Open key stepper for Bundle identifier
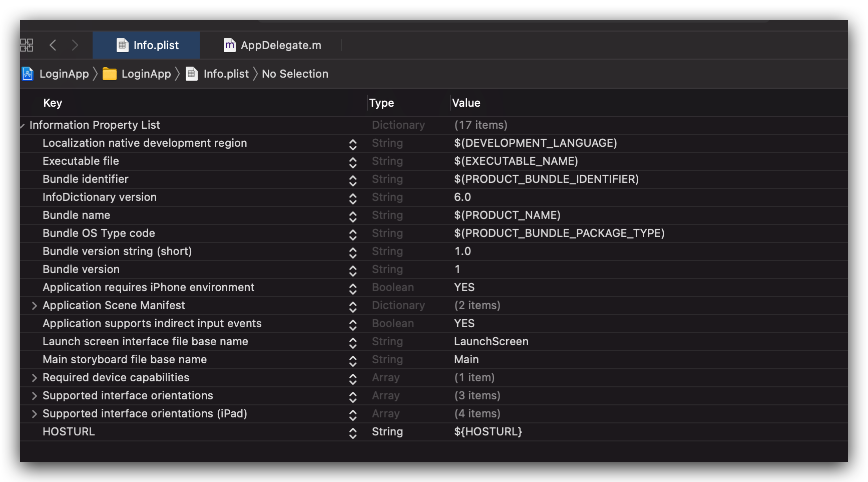This screenshot has height=482, width=868. click(x=353, y=180)
